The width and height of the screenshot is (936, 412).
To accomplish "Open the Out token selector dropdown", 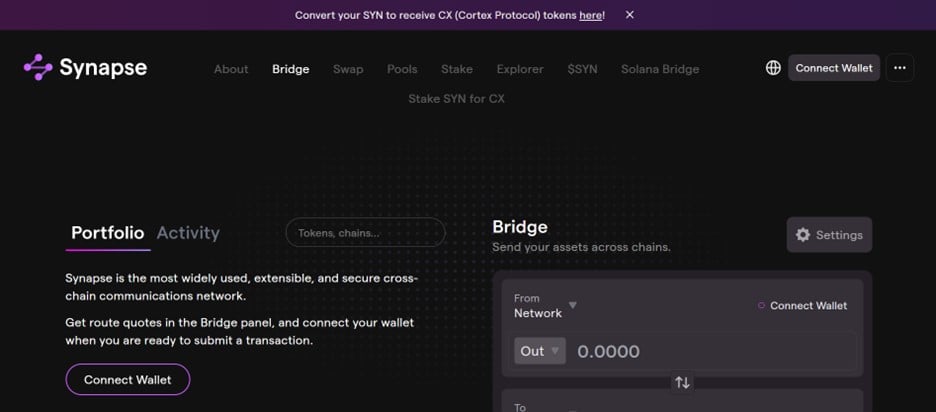I will click(540, 351).
